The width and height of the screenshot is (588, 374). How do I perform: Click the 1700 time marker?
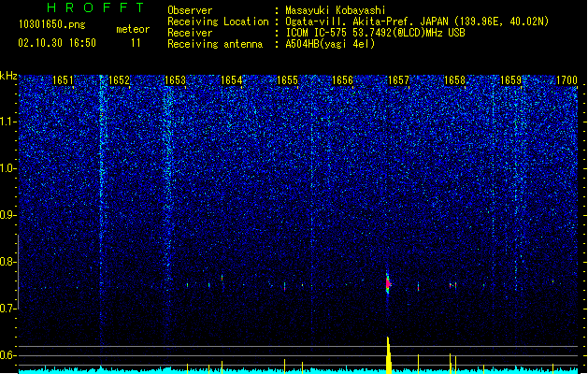(x=566, y=80)
